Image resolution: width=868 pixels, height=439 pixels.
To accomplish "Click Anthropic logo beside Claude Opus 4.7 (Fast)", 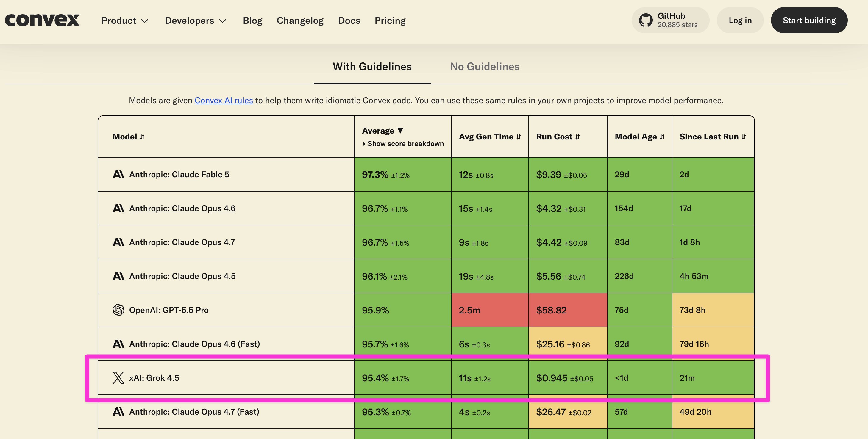I will point(118,412).
